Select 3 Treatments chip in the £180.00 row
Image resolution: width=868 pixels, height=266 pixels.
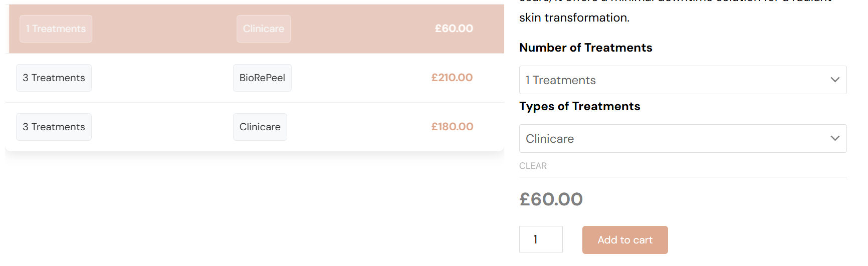54,127
